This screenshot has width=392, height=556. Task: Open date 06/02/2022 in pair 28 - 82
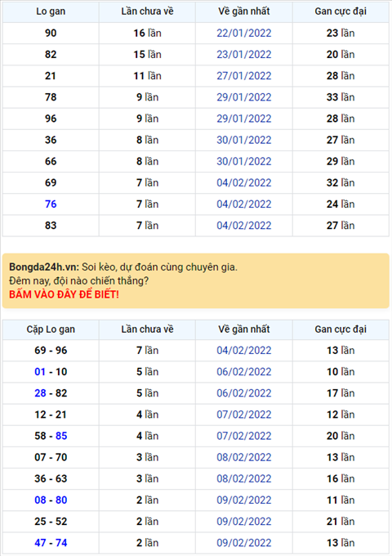tap(244, 393)
